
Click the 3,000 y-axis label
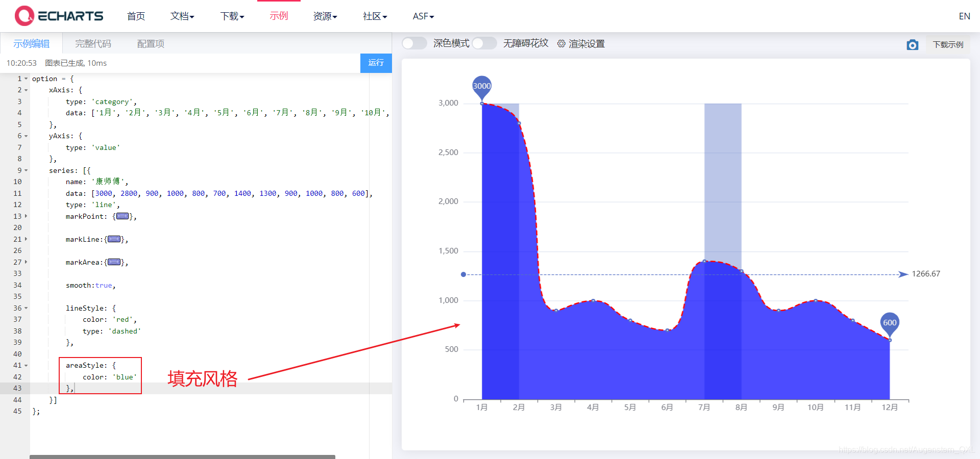point(448,103)
